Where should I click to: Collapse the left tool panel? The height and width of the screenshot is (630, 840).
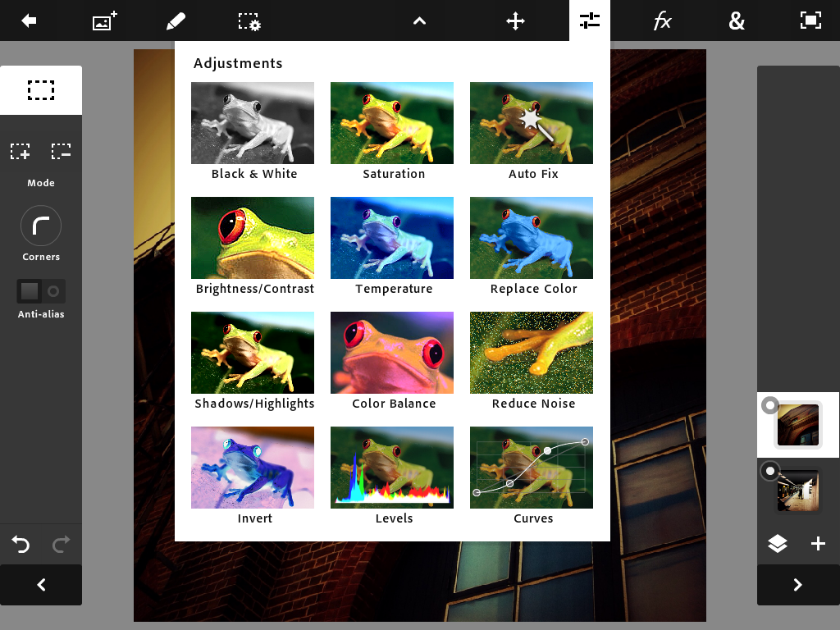point(41,585)
